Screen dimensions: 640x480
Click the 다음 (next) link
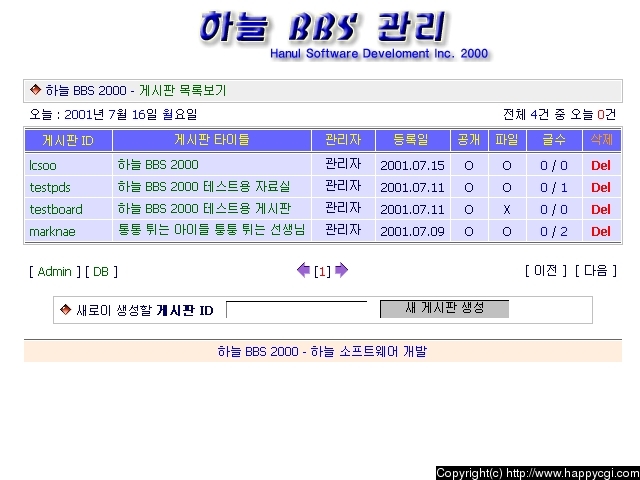coord(596,270)
